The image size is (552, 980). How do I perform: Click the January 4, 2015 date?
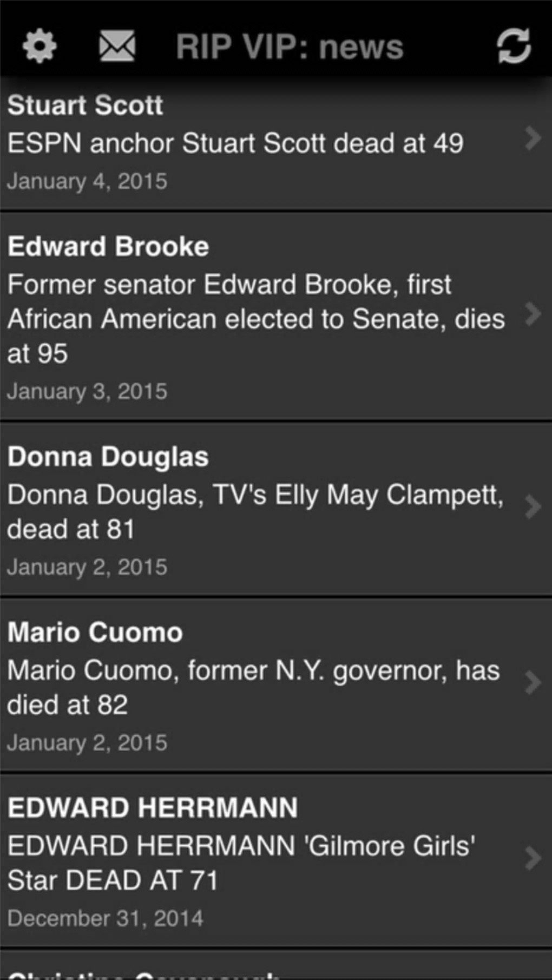(x=87, y=181)
